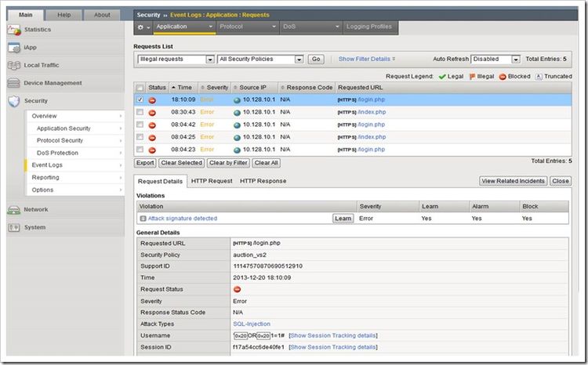Sort the table by Severity column
This screenshot has height=365, width=588.
[216, 88]
